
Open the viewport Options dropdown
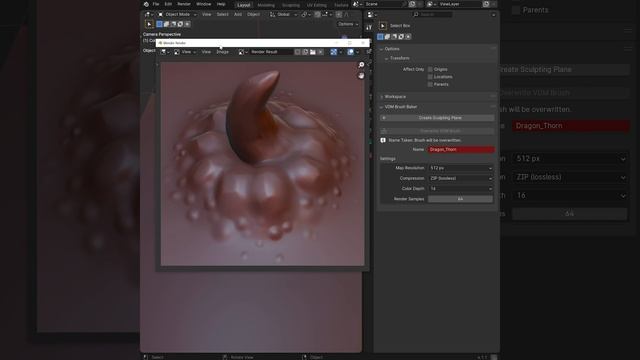[348, 24]
